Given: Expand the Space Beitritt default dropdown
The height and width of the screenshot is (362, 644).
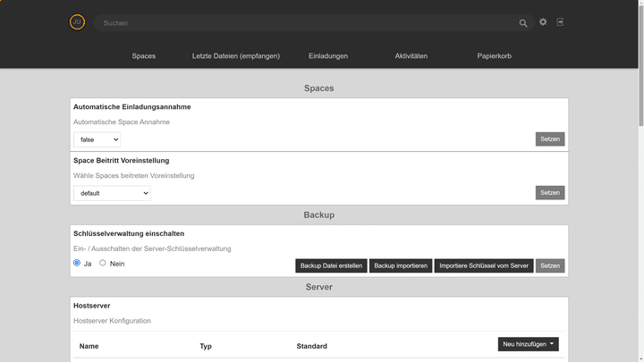Looking at the screenshot, I should click(112, 193).
